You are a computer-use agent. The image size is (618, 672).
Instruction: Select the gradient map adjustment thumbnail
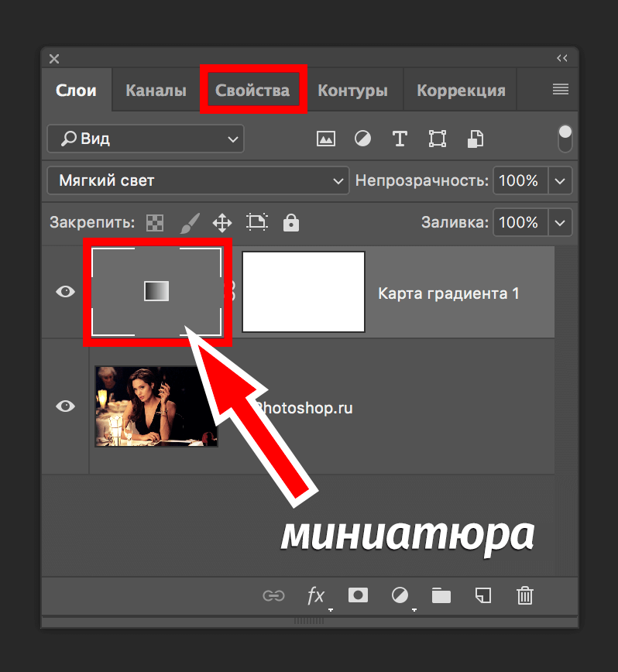coord(156,291)
